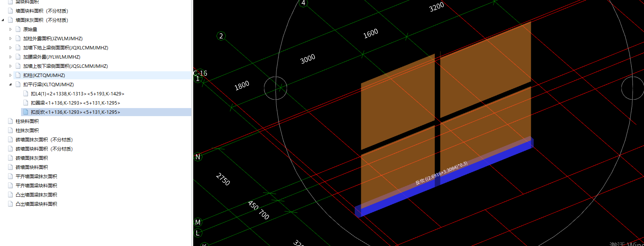Collapse the 扣平行梁(KLTQMJMHZ) node
The image size is (644, 246).
coord(11,85)
